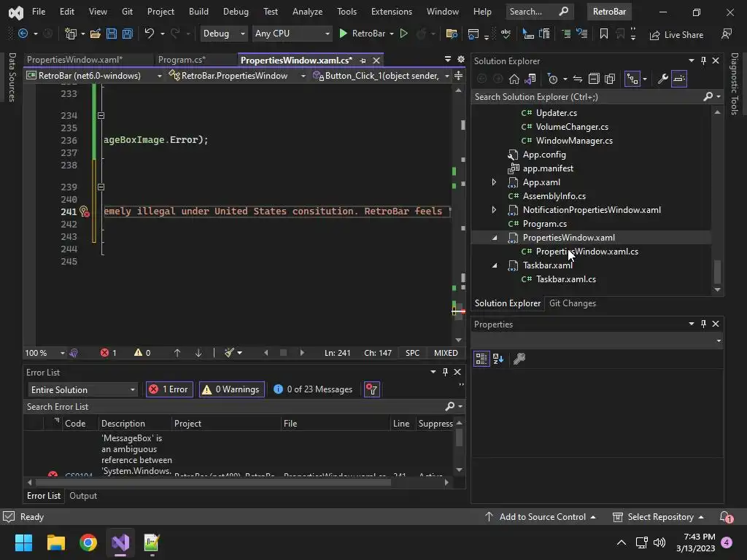Navigate backward in the main toolbar

click(x=23, y=34)
